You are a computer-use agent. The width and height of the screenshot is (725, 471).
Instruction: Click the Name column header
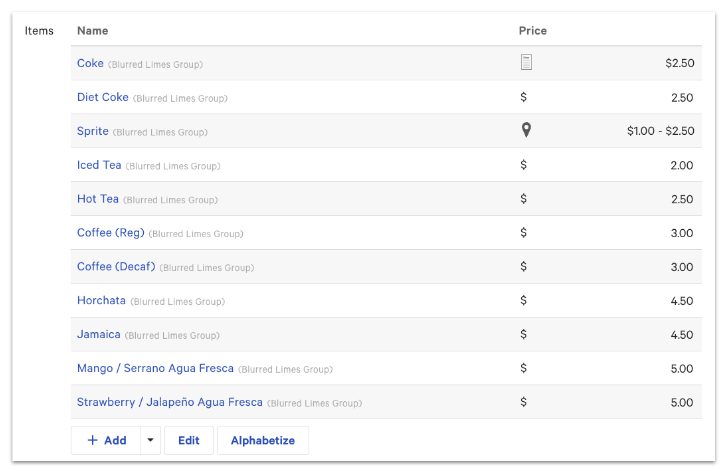point(93,30)
